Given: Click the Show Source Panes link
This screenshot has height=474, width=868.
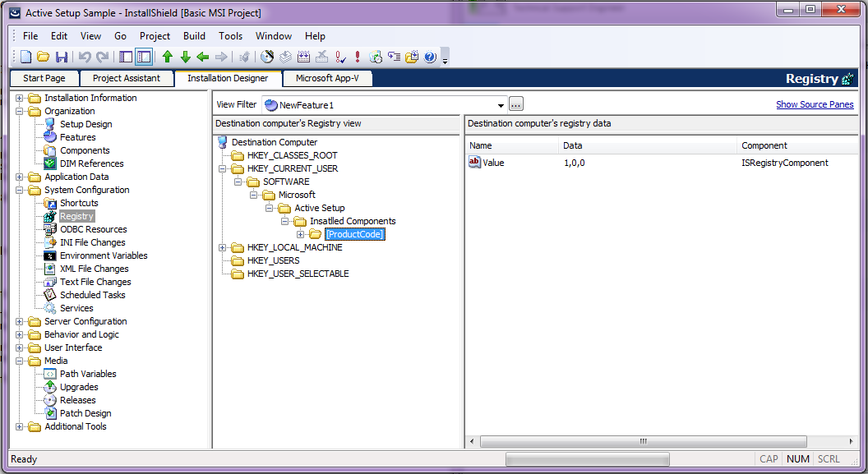Looking at the screenshot, I should tap(815, 104).
